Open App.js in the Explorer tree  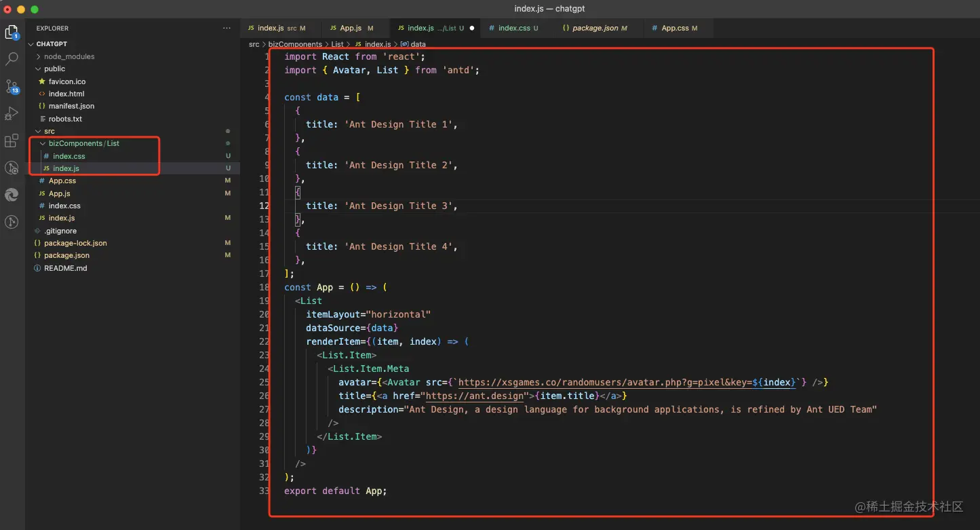click(x=60, y=193)
